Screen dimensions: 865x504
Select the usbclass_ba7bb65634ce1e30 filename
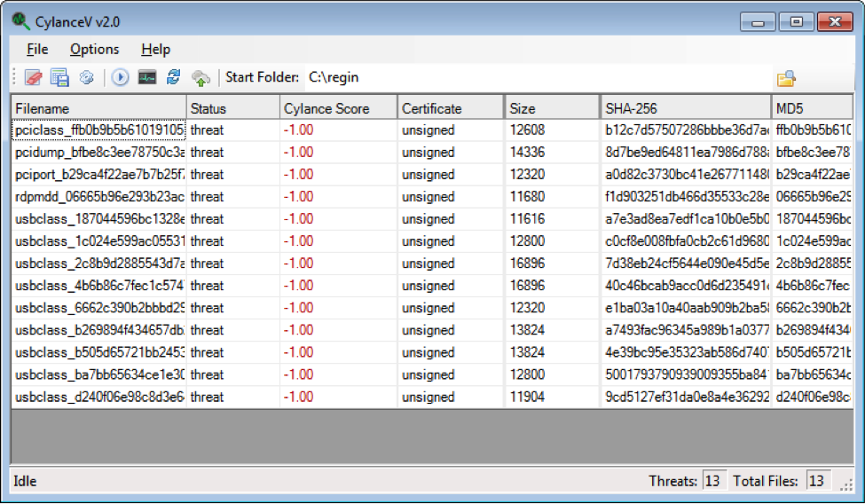point(100,374)
